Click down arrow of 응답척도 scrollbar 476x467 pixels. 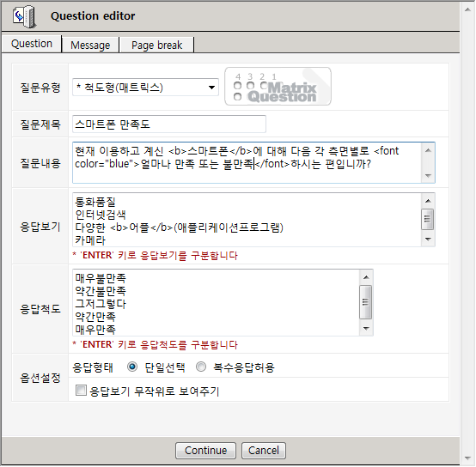[x=366, y=329]
